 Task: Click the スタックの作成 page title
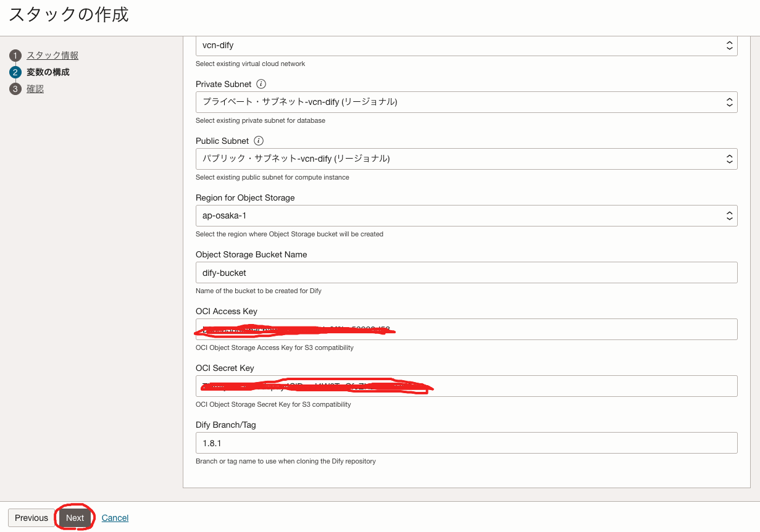(x=69, y=15)
